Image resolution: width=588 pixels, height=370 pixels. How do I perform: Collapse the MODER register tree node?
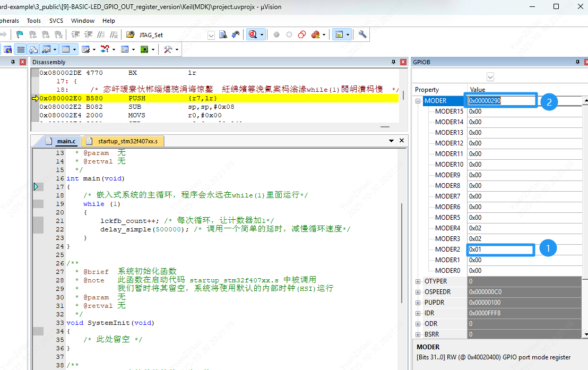[x=418, y=101]
